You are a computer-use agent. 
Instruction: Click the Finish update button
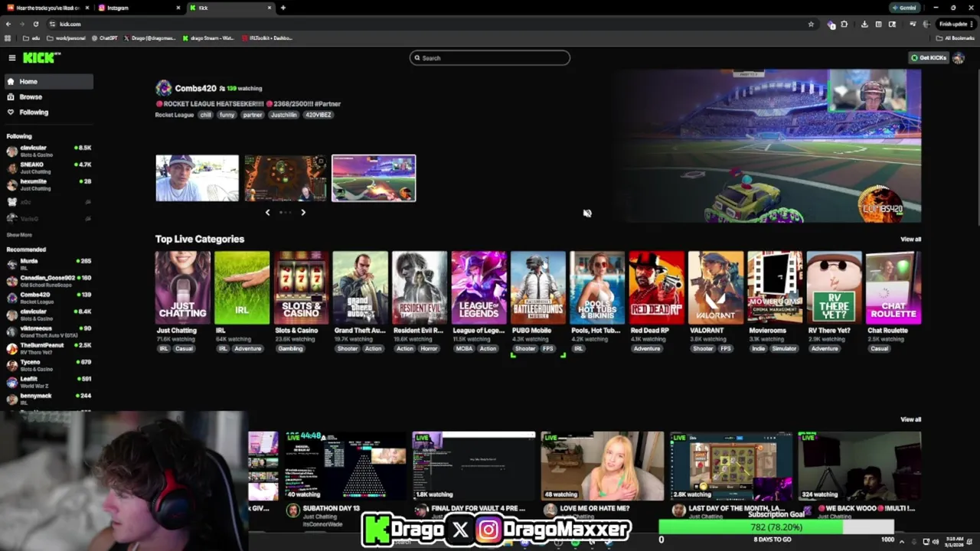pos(955,24)
